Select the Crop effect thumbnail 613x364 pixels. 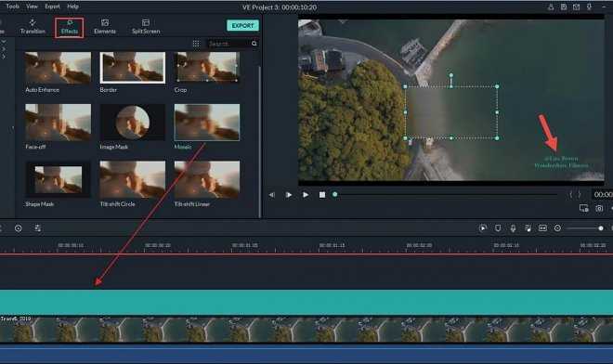[x=207, y=68]
